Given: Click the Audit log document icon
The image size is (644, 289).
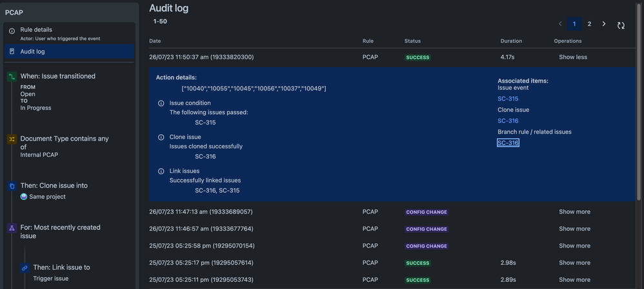Looking at the screenshot, I should tap(12, 52).
